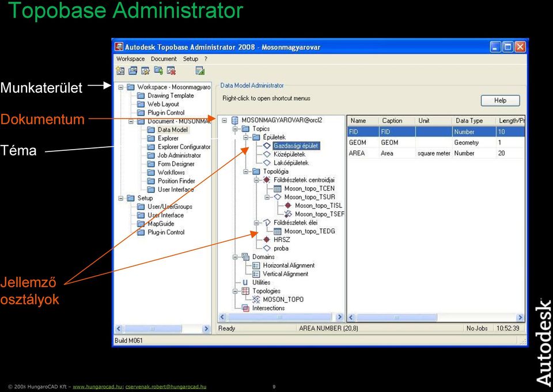Click the 'square meter' unit cell
The width and height of the screenshot is (553, 392).
pos(434,153)
